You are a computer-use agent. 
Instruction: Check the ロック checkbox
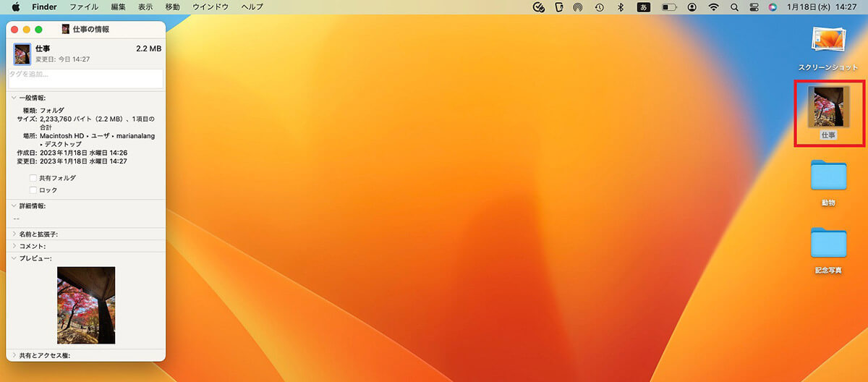tap(33, 190)
